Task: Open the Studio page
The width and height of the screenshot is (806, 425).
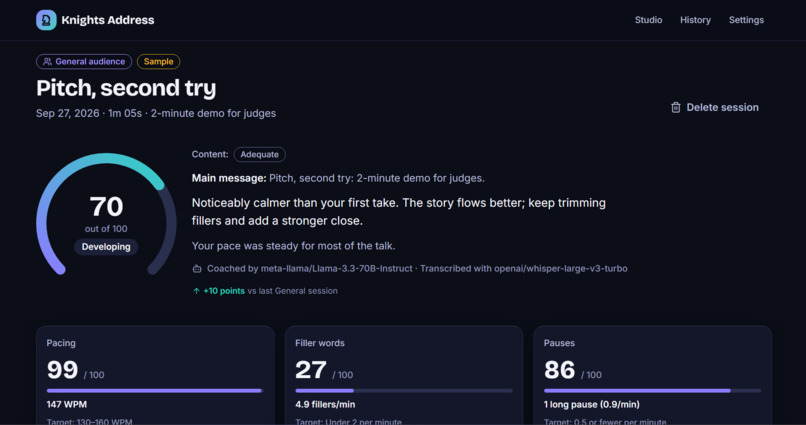Action: click(648, 20)
